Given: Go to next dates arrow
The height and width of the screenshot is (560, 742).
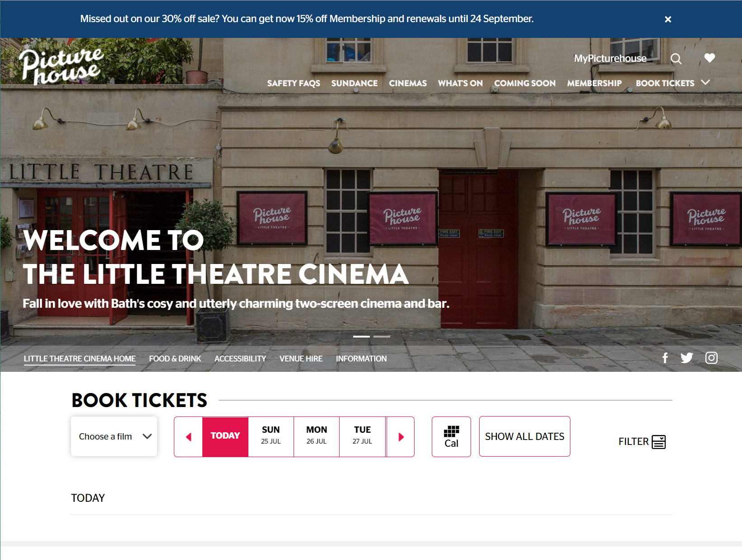Looking at the screenshot, I should [401, 436].
